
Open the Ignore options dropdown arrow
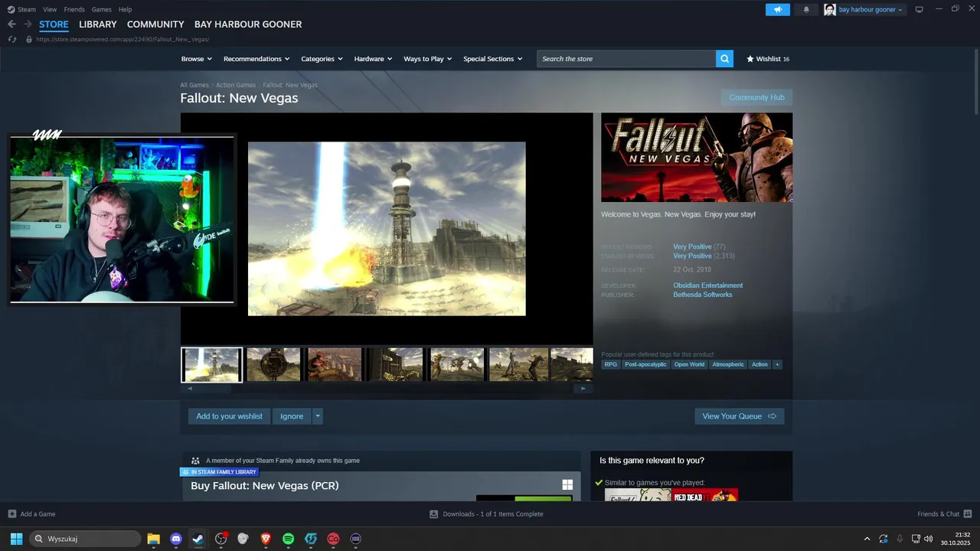click(x=318, y=416)
